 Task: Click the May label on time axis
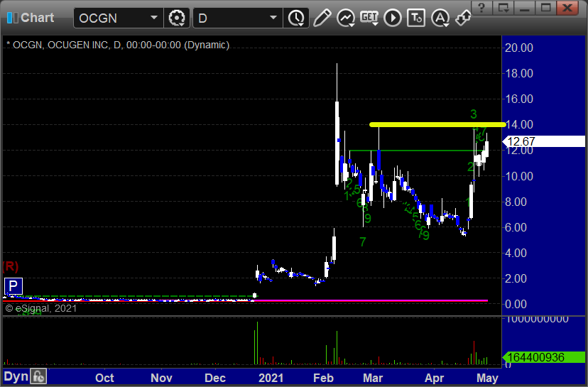point(487,378)
